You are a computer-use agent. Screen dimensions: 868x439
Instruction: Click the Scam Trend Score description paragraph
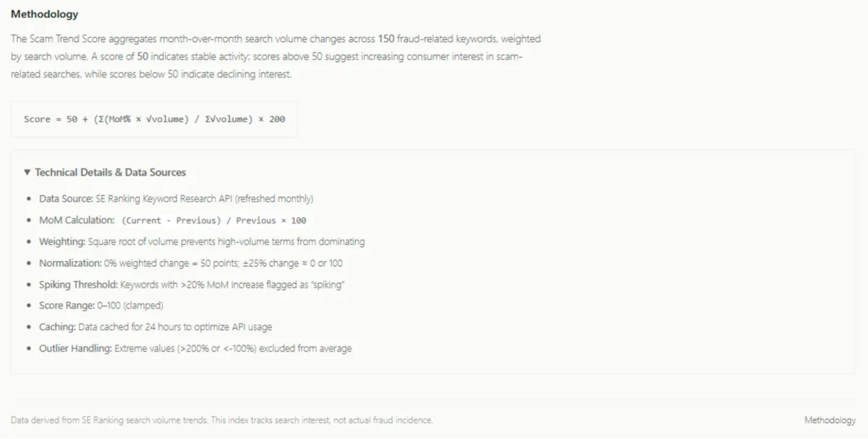(275, 56)
